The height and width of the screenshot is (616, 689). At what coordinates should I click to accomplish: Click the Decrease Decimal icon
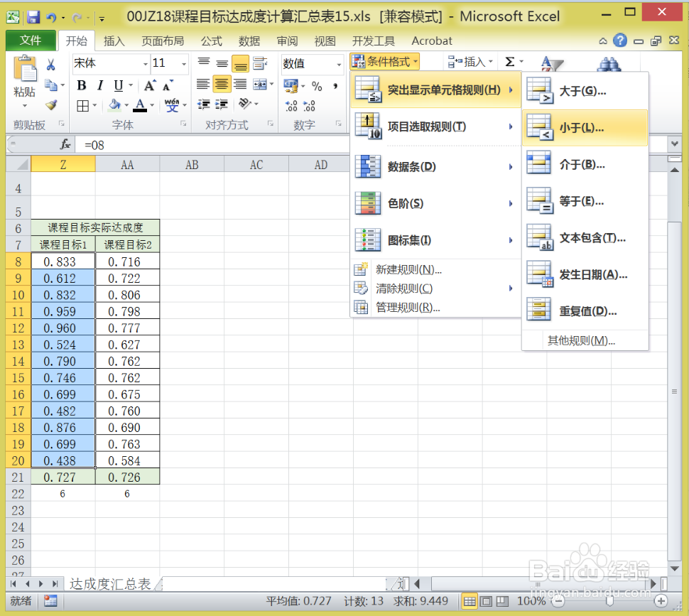pyautogui.click(x=310, y=106)
